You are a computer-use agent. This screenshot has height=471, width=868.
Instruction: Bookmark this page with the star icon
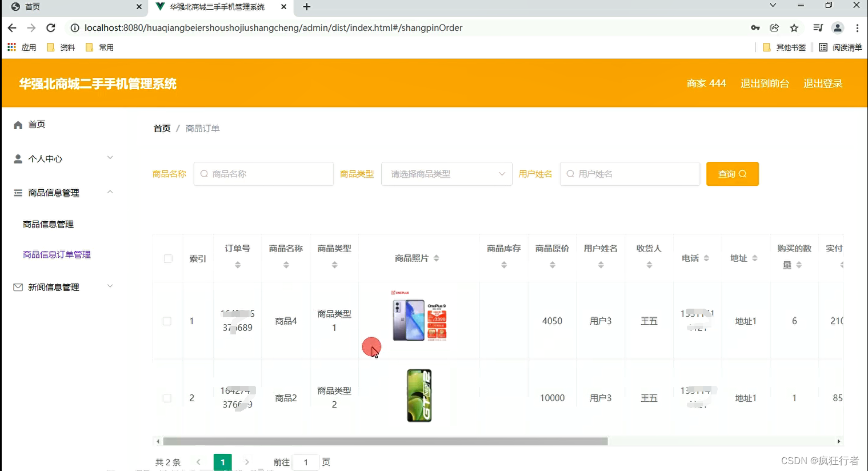(794, 28)
